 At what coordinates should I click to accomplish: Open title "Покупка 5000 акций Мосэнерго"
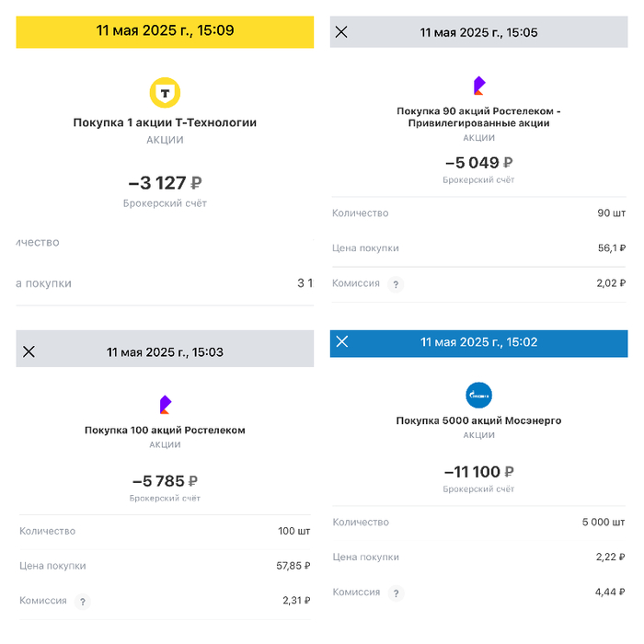tap(478, 420)
